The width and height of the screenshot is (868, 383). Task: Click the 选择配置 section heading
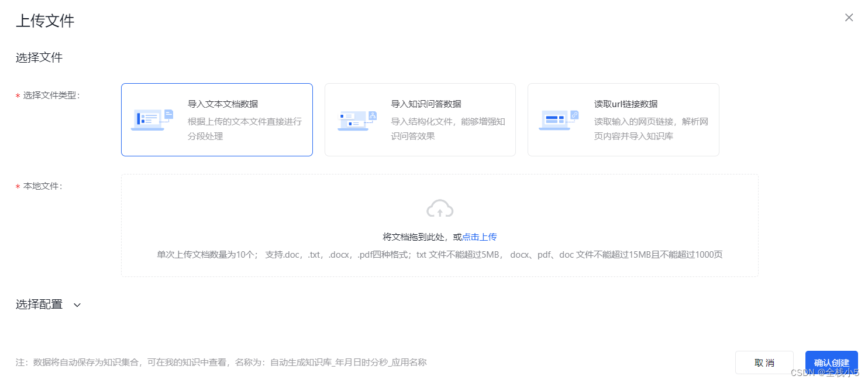point(39,305)
